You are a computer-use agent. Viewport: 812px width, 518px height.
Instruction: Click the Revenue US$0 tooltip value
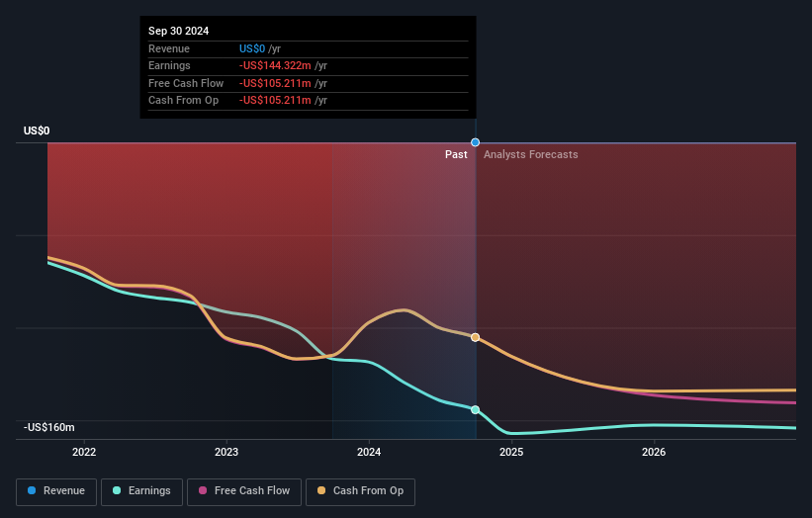252,48
